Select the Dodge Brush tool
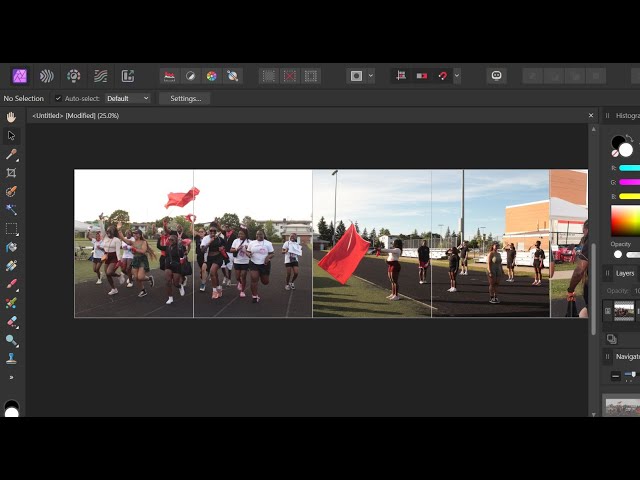 (x=11, y=340)
